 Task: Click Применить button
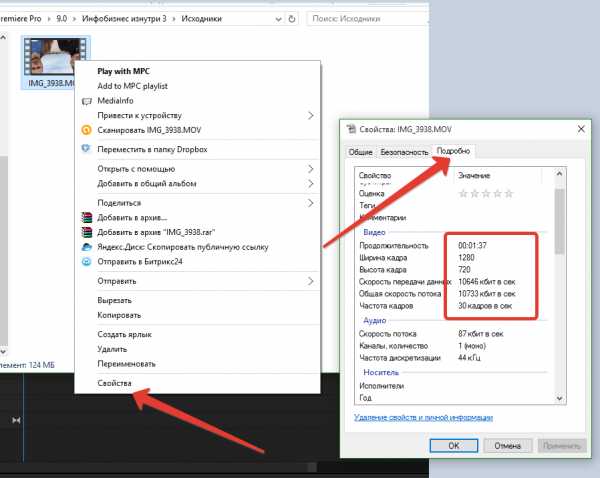coord(562,446)
